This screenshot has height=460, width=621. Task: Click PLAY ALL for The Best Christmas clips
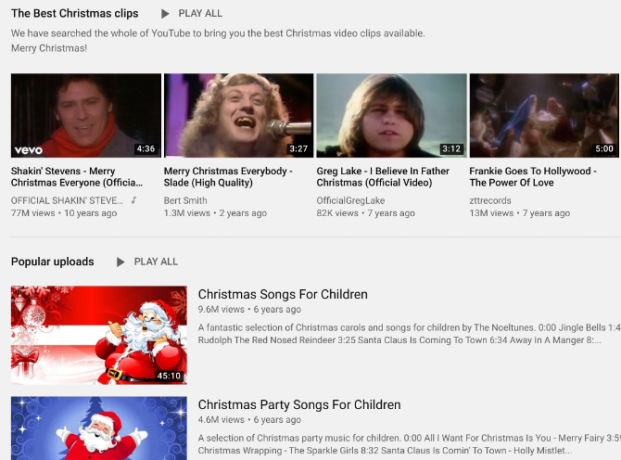pos(200,13)
